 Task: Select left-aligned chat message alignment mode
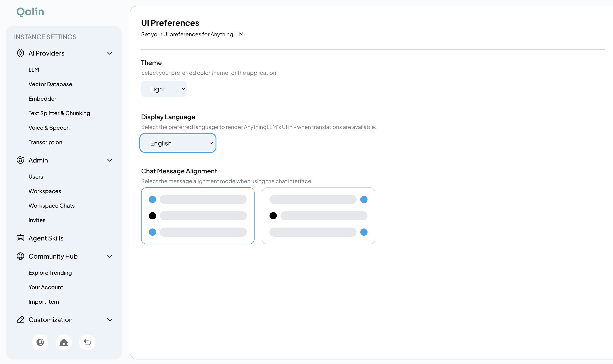coord(198,216)
